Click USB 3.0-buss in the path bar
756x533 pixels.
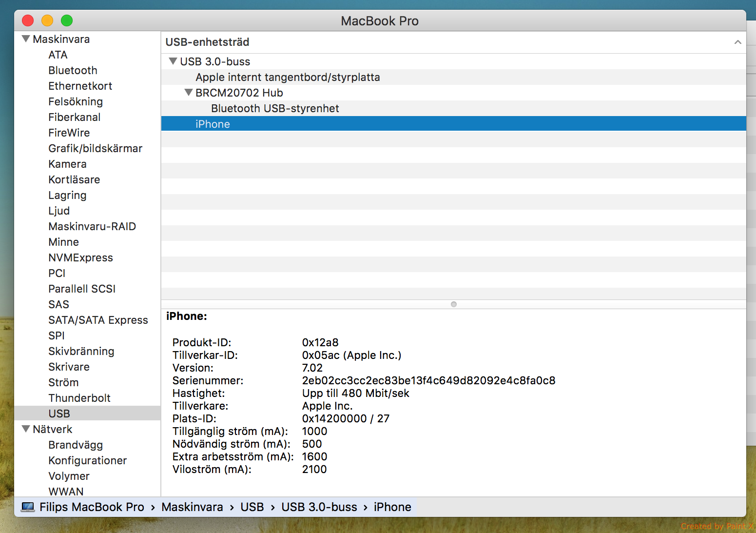click(319, 507)
